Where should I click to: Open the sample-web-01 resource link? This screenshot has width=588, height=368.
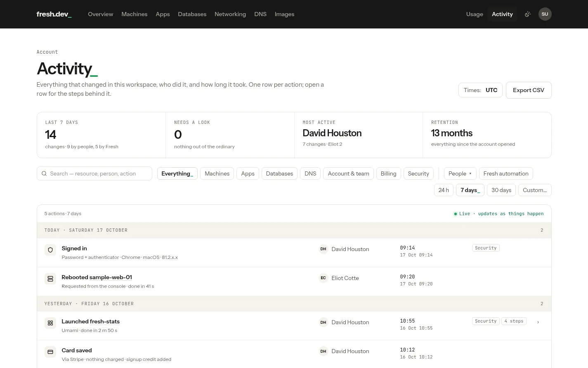(111, 277)
